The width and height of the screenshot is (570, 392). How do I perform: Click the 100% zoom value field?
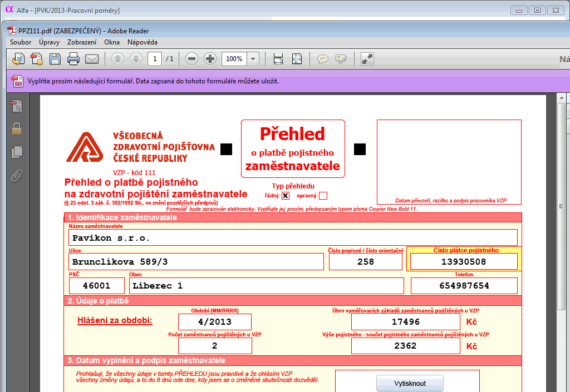pyautogui.click(x=234, y=59)
